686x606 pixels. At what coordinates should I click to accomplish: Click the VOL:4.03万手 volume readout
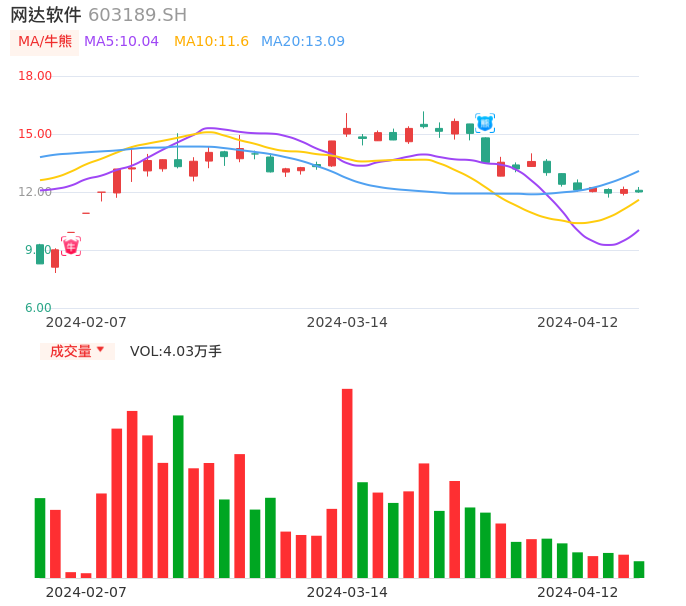tap(175, 351)
